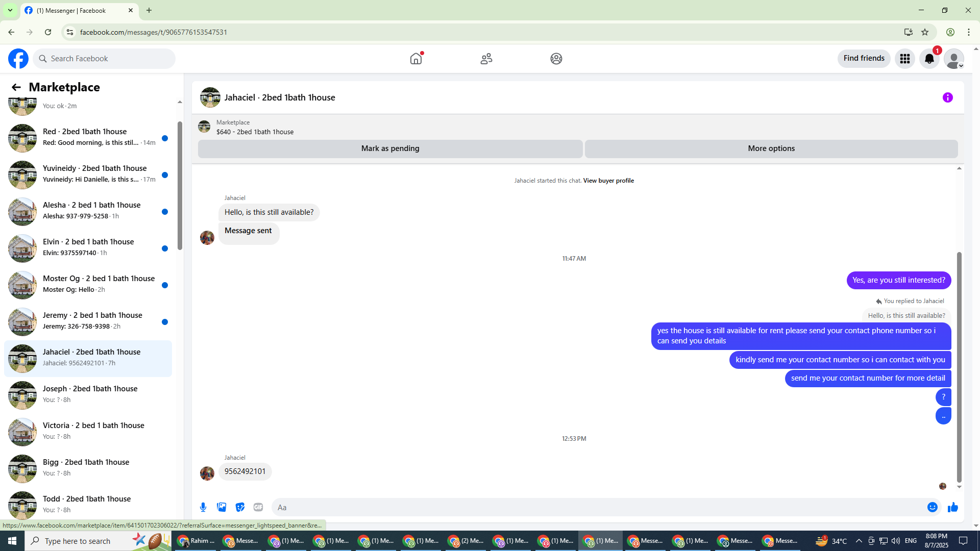Viewport: 980px width, 551px height.
Task: Click Jahaciel's avatar in the chat header
Action: click(210, 97)
